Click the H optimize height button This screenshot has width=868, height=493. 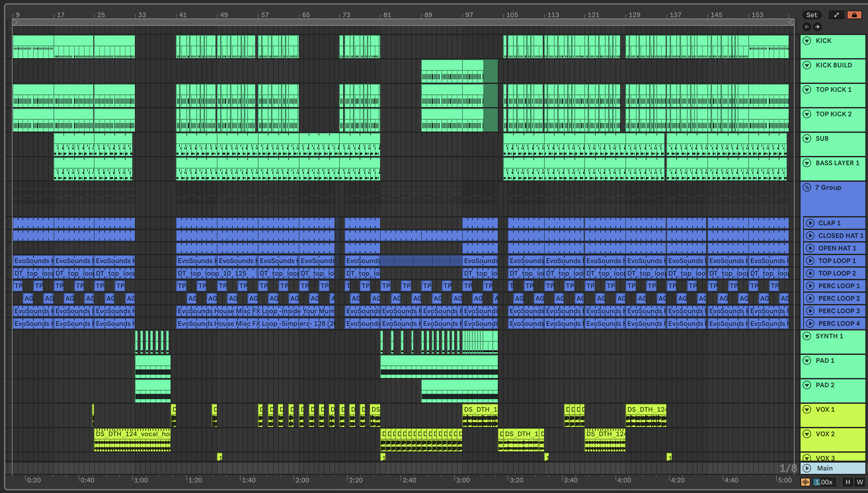(848, 482)
